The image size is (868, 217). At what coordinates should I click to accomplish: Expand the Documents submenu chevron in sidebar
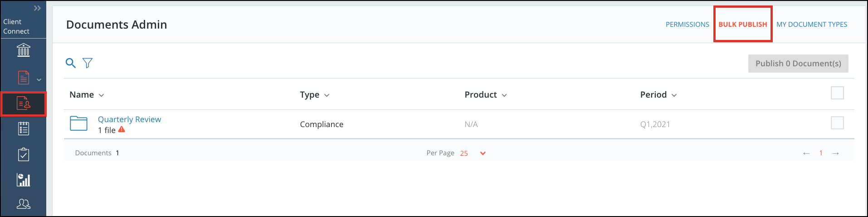click(x=39, y=80)
